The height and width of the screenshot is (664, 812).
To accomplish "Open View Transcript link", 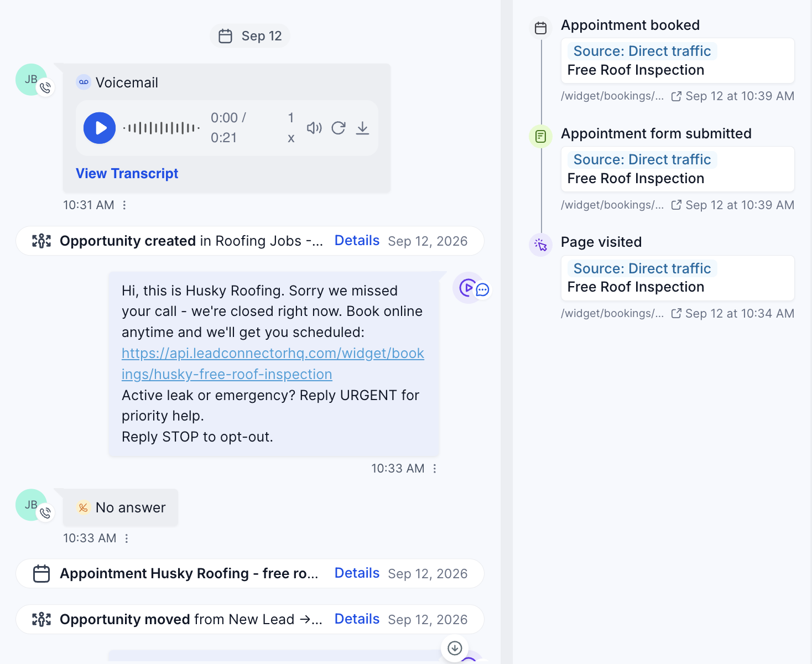I will click(x=127, y=173).
